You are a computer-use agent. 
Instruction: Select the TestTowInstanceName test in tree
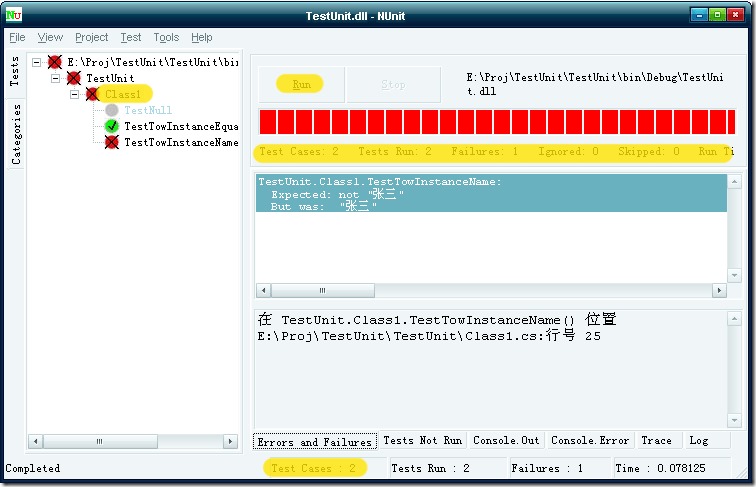click(x=181, y=142)
